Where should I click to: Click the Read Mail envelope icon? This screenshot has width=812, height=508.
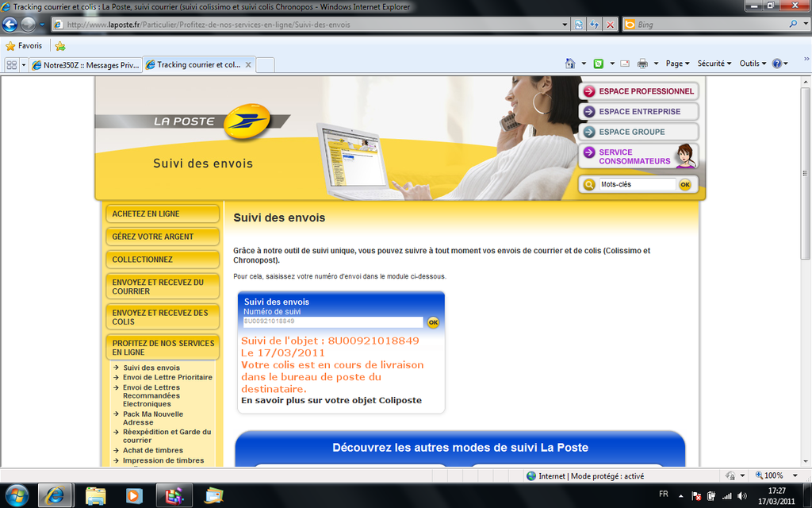625,63
